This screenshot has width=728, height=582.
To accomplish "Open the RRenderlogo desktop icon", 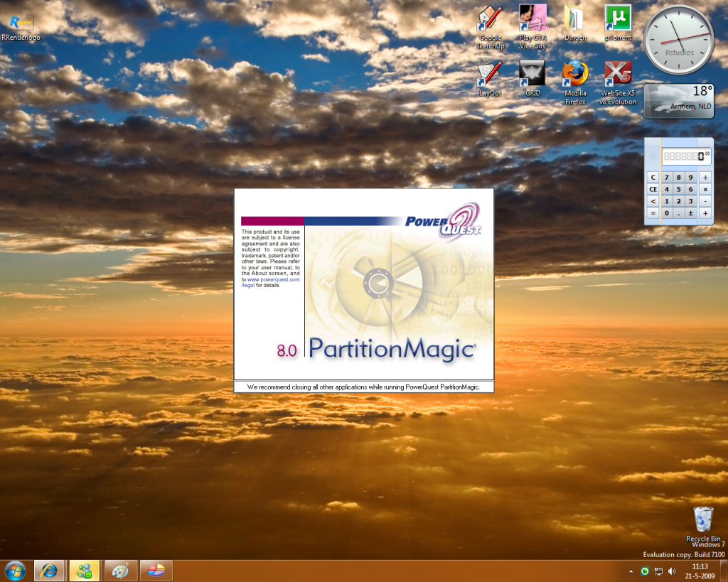I will (21, 28).
